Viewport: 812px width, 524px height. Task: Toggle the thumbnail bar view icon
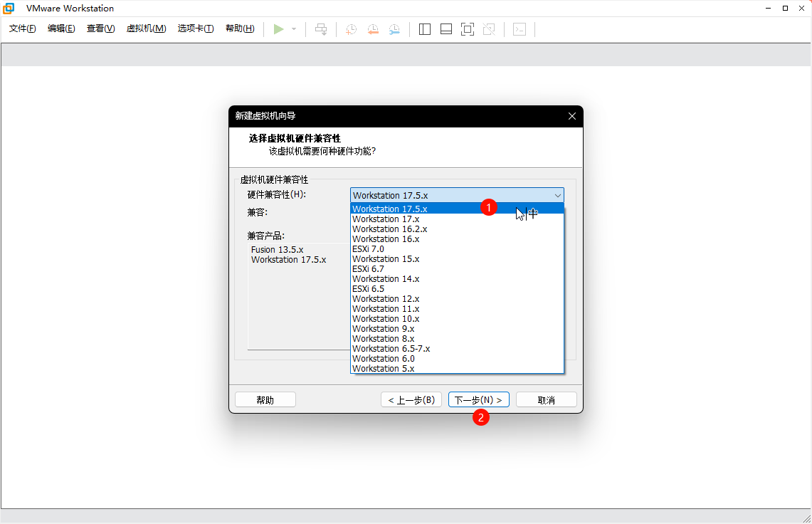point(446,29)
